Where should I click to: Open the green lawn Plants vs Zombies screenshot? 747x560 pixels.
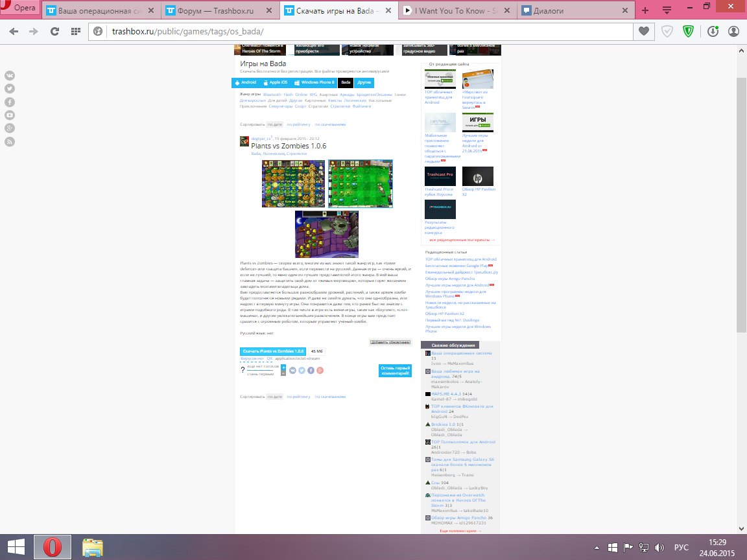point(361,184)
